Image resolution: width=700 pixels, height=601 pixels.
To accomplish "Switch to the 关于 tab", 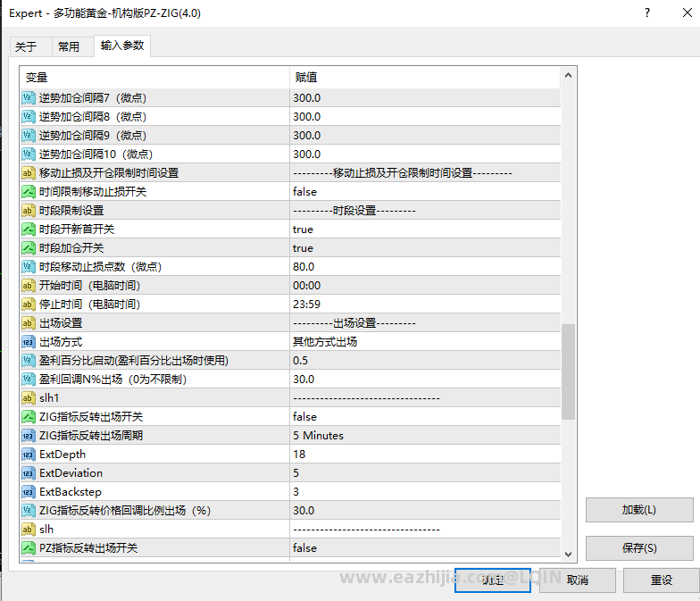I will click(x=30, y=46).
